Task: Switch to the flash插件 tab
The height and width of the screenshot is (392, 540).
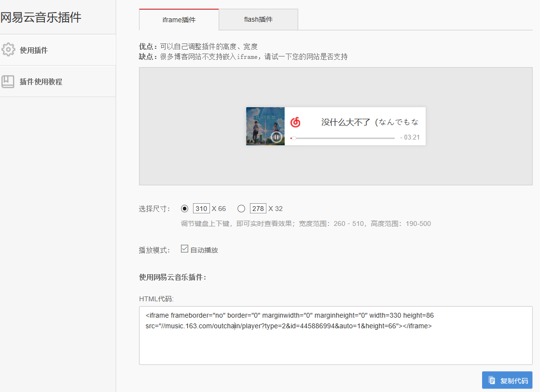Action: click(x=258, y=20)
